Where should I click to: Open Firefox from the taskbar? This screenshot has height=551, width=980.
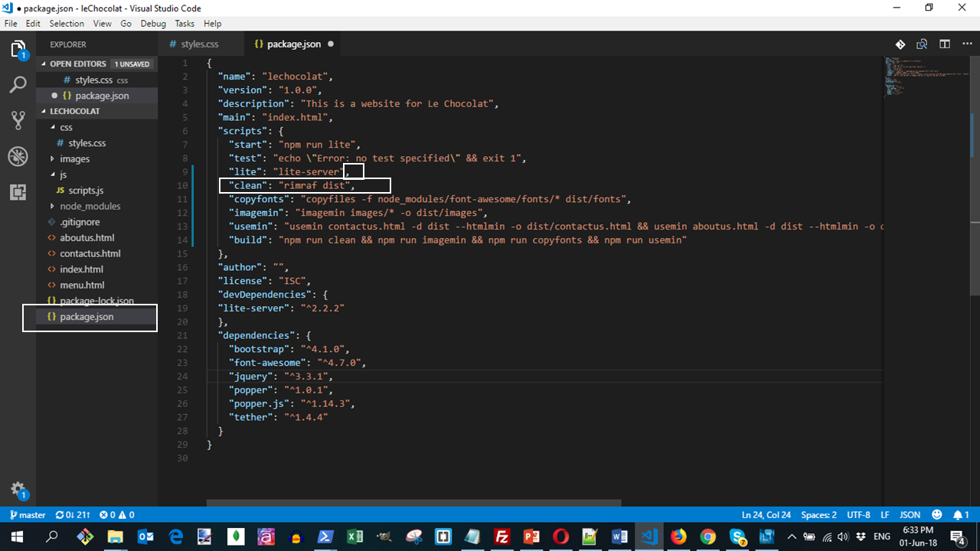pos(679,536)
